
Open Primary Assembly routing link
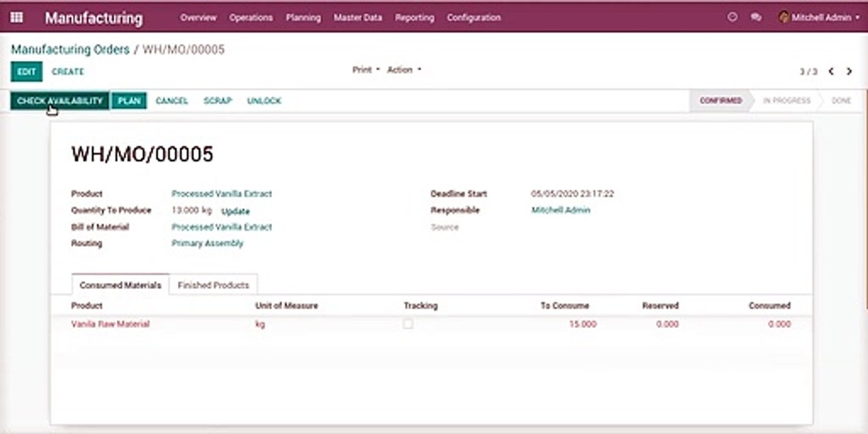pyautogui.click(x=207, y=244)
